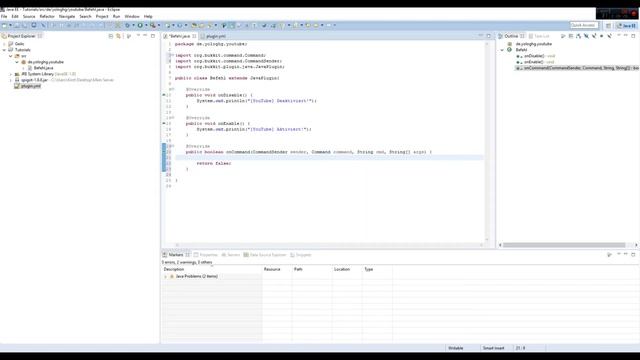Image resolution: width=640 pixels, height=360 pixels.
Task: Expand the spigot jar node
Action: click(x=11, y=80)
